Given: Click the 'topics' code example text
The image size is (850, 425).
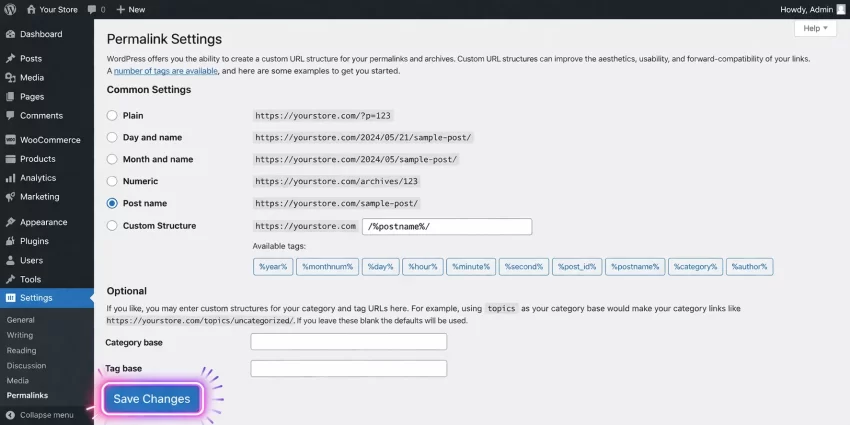Looking at the screenshot, I should [x=501, y=308].
